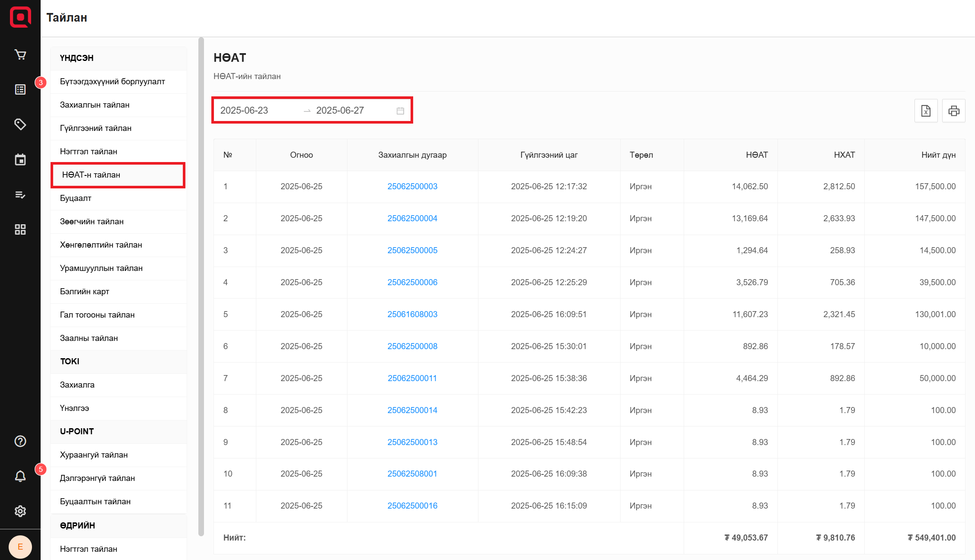The height and width of the screenshot is (560, 975).
Task: Open order number 25062500003 link
Action: pos(412,187)
